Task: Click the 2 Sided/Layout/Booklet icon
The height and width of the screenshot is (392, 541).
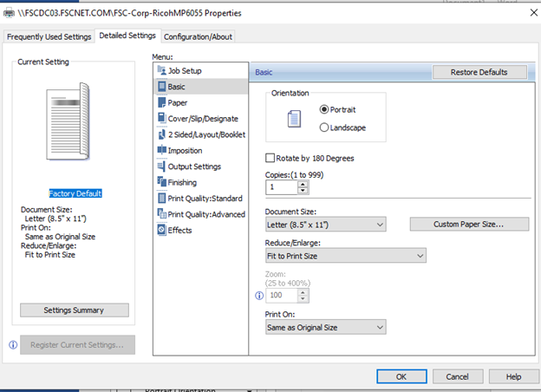Action: [161, 134]
